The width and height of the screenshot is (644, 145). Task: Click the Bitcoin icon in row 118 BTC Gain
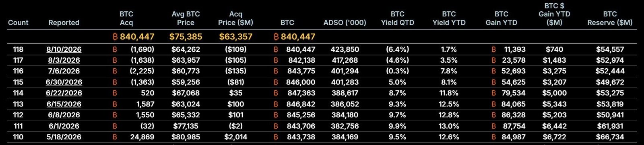(493, 49)
